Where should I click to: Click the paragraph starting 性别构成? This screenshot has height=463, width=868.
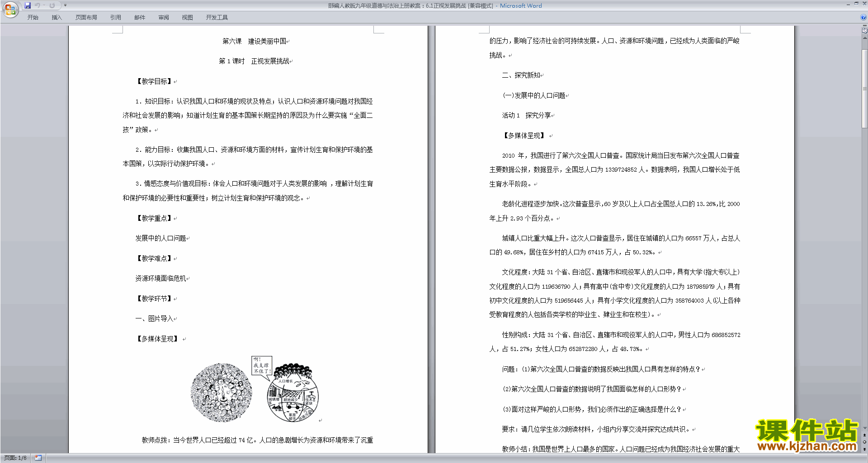tap(614, 342)
